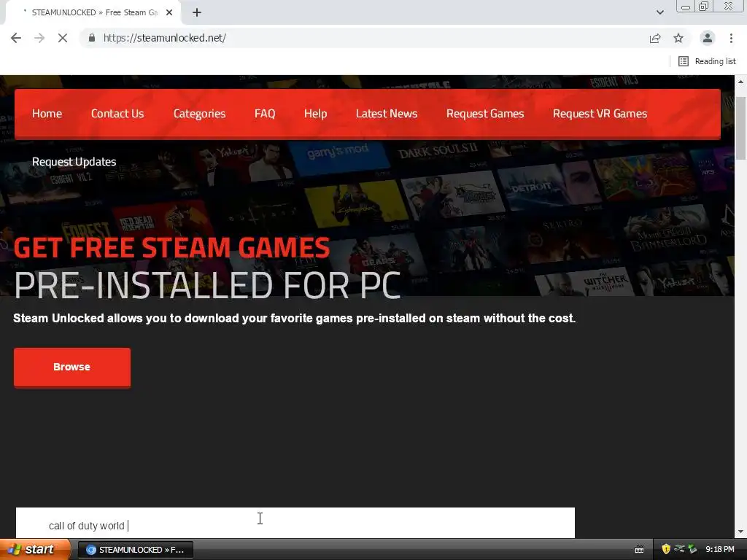Click the red Browse button

(x=72, y=367)
